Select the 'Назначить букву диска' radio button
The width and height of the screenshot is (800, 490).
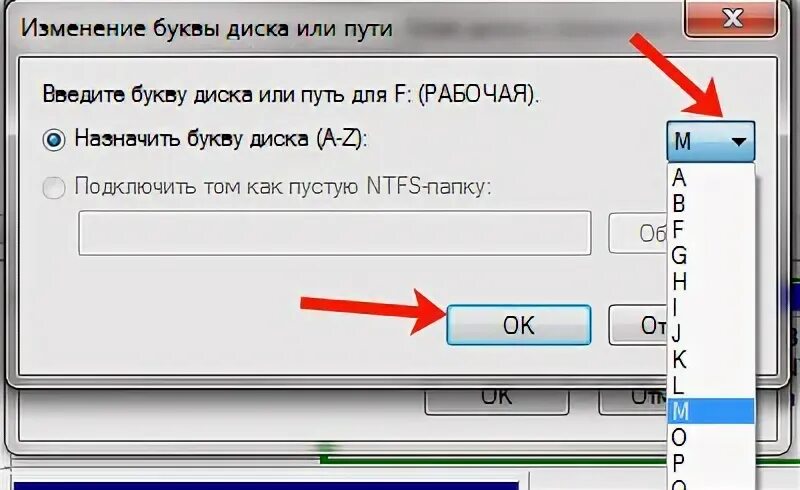(54, 140)
